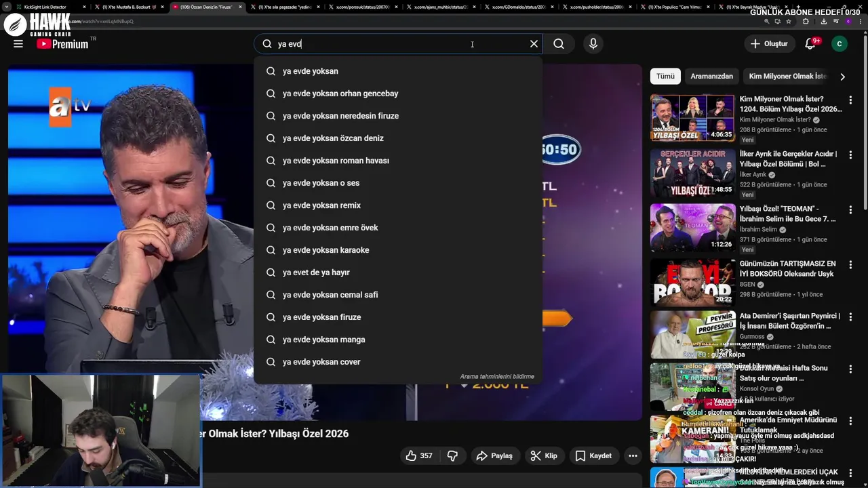
Task: Click the Kaydet save button
Action: [x=593, y=455]
